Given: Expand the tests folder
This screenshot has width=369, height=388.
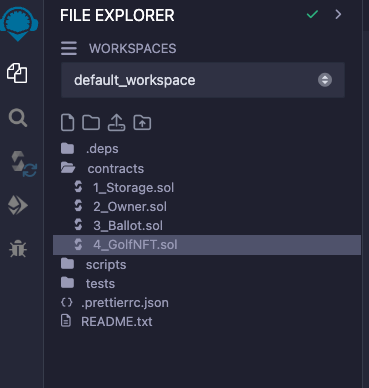Looking at the screenshot, I should [100, 284].
